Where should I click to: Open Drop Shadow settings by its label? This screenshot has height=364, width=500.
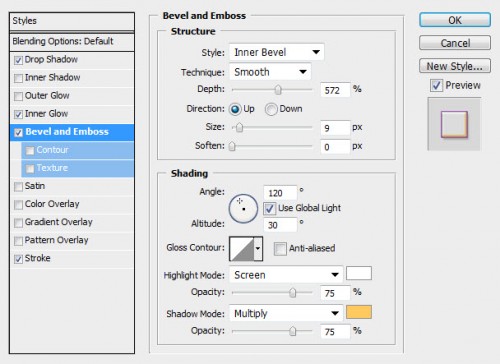point(51,60)
